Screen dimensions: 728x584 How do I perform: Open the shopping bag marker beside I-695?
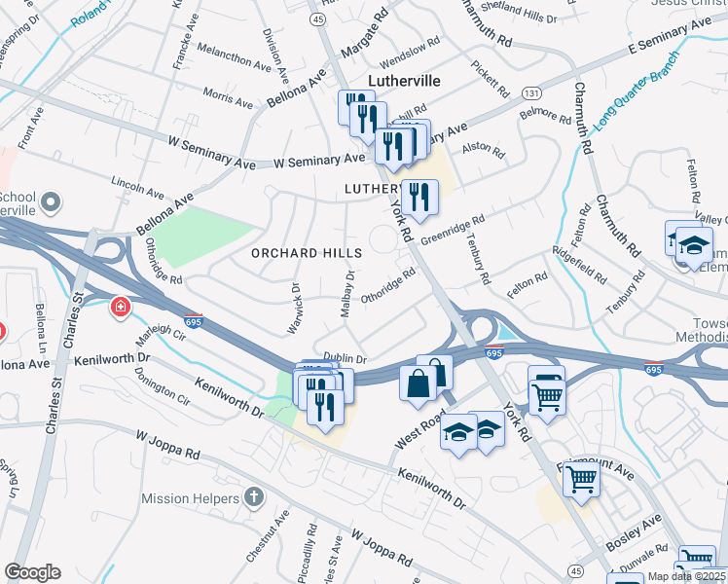point(419,385)
